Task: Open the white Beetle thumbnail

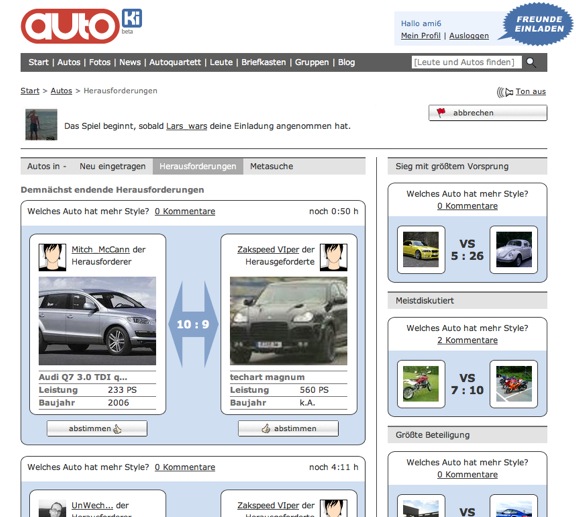Action: pos(514,249)
